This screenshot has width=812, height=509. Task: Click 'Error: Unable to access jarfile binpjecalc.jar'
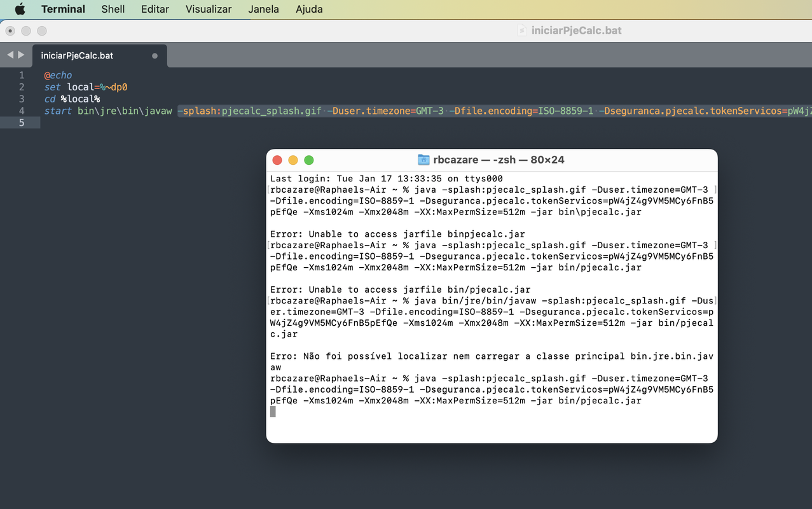click(x=397, y=234)
